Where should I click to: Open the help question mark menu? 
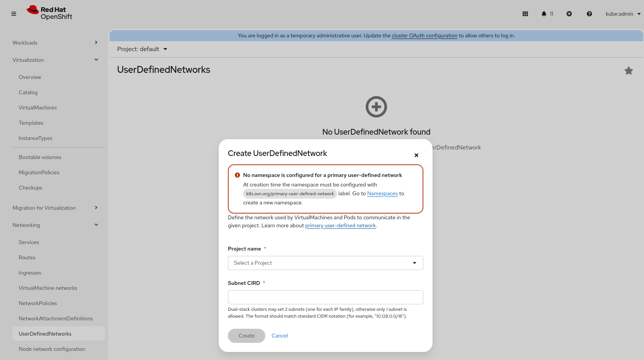[x=589, y=14]
